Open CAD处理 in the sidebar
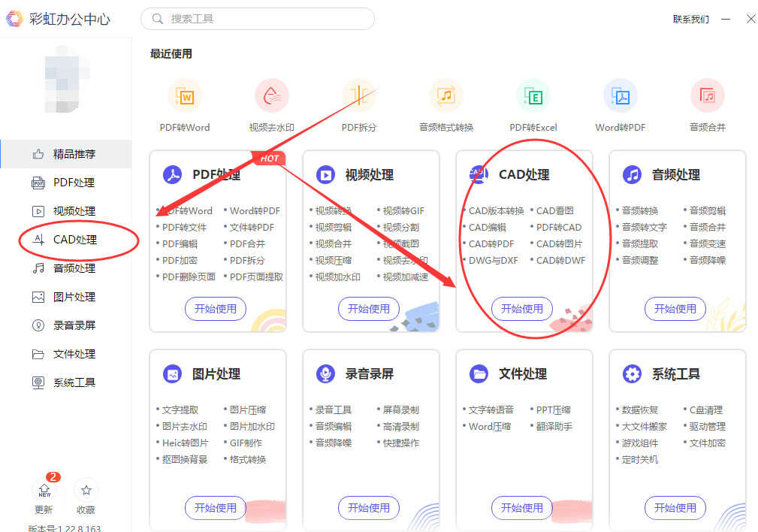This screenshot has width=758, height=532. (66, 240)
